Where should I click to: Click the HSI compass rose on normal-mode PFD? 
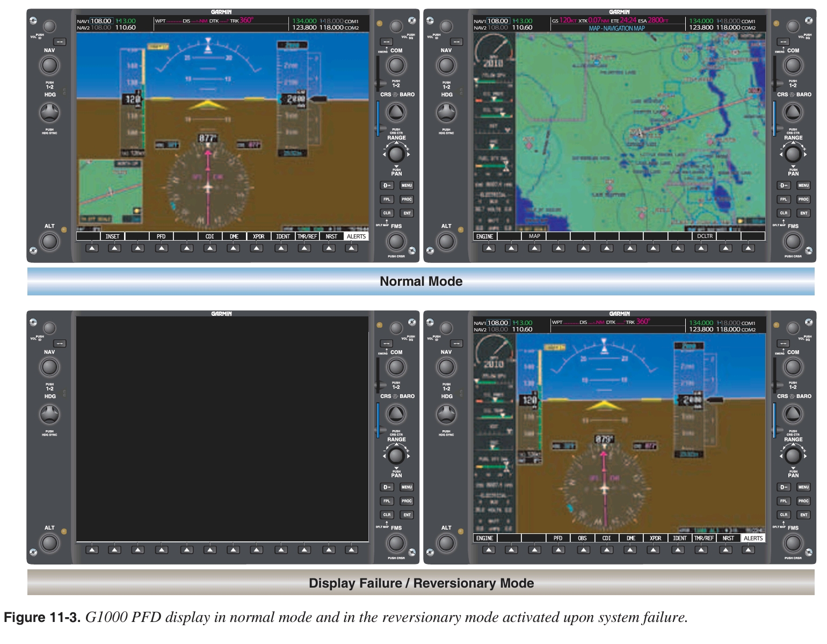[208, 186]
